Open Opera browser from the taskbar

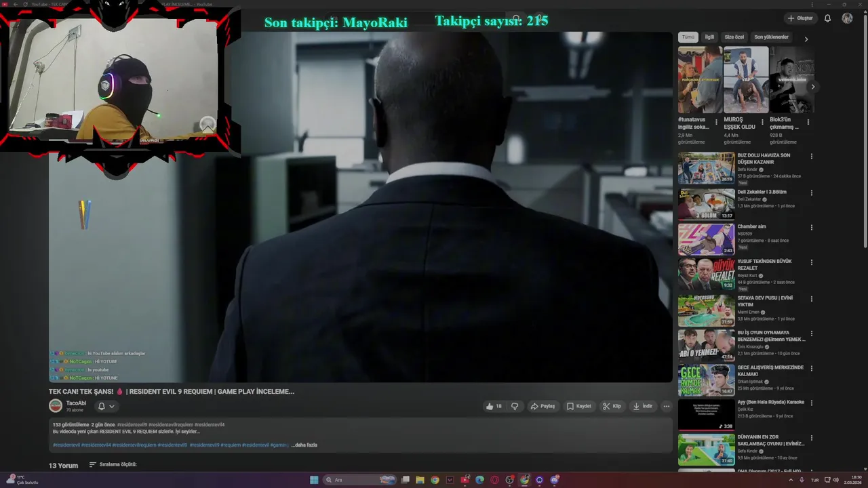(494, 480)
